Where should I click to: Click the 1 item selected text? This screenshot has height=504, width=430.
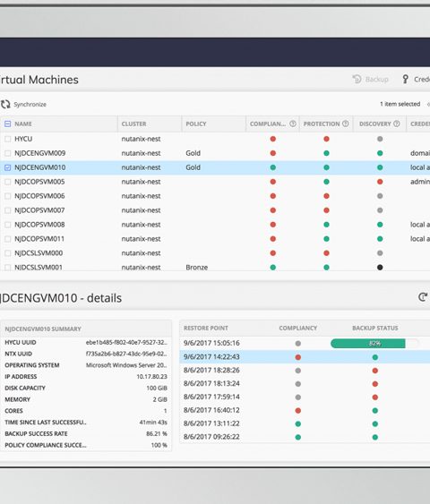[x=400, y=104]
